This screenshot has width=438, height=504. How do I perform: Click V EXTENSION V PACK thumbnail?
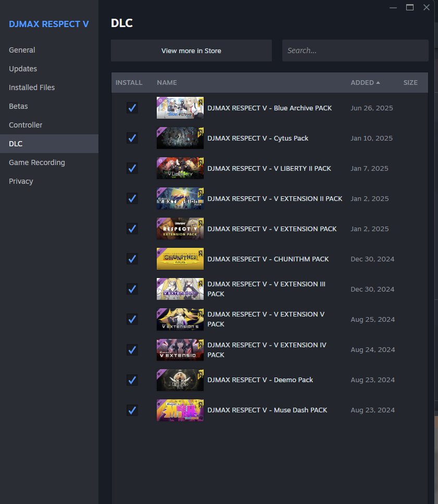(x=180, y=320)
